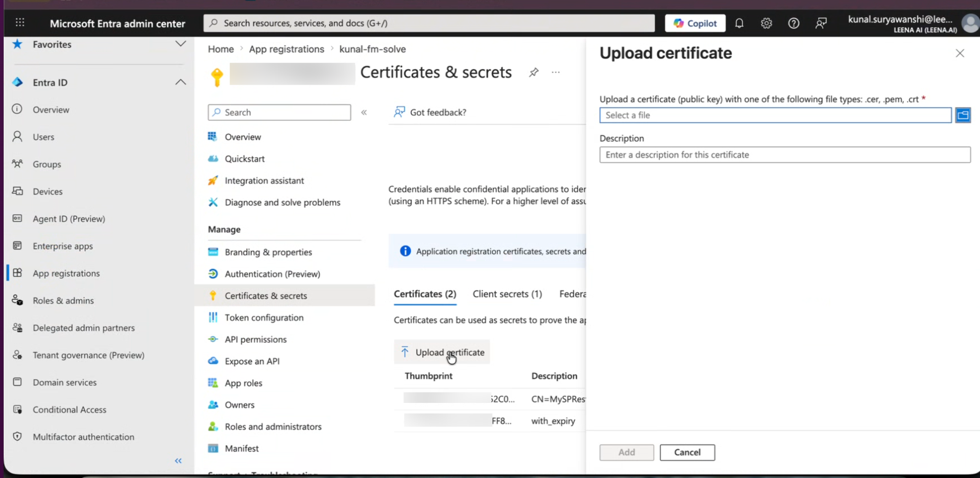Pin the Certificates & secrets page
Viewport: 980px width, 478px height.
pyautogui.click(x=533, y=72)
